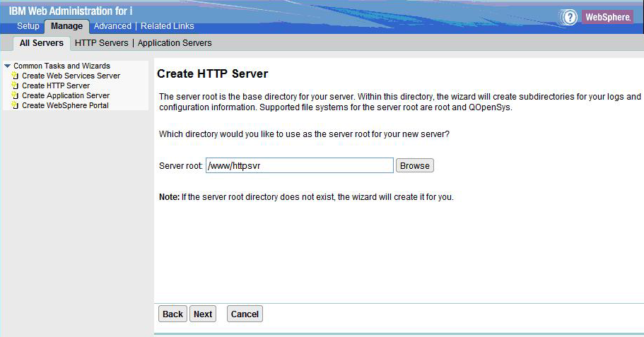
Task: Cancel the Create HTTP Server wizard
Action: tap(245, 314)
